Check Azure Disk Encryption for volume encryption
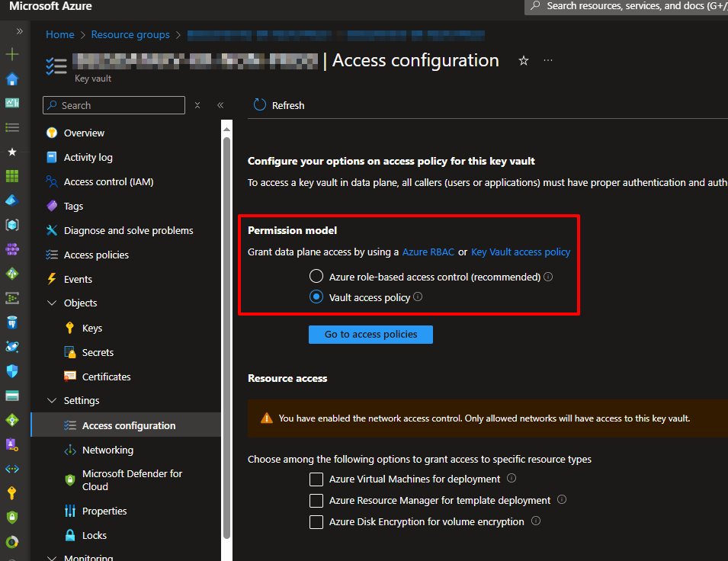 coord(316,522)
